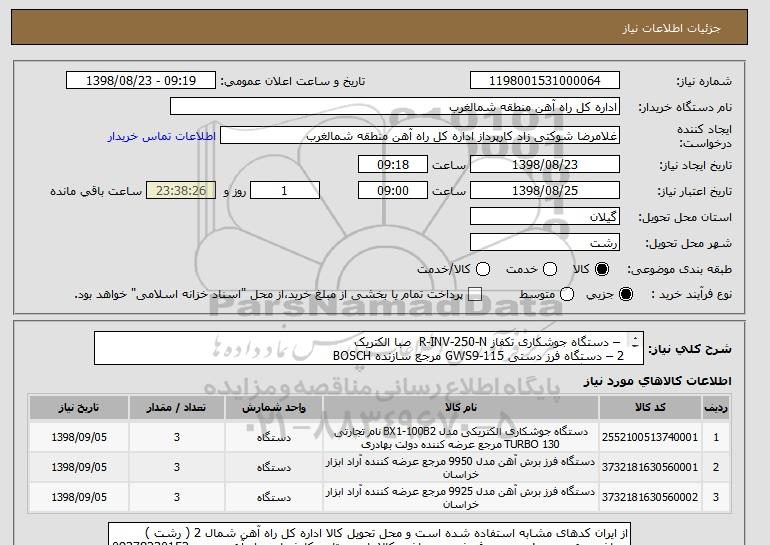Click the quantity 3 in row 2
The height and width of the screenshot is (545, 770).
click(x=177, y=467)
